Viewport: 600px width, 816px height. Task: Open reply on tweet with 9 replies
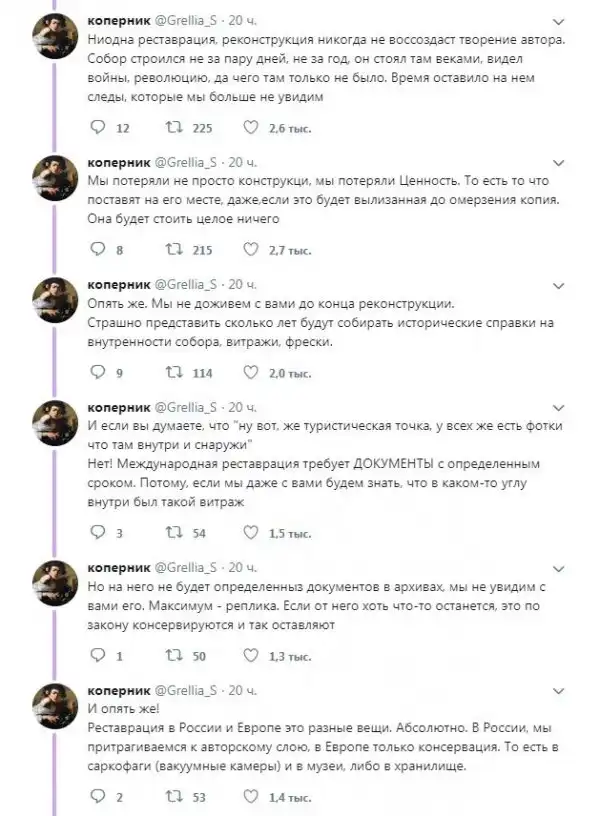pos(96,373)
